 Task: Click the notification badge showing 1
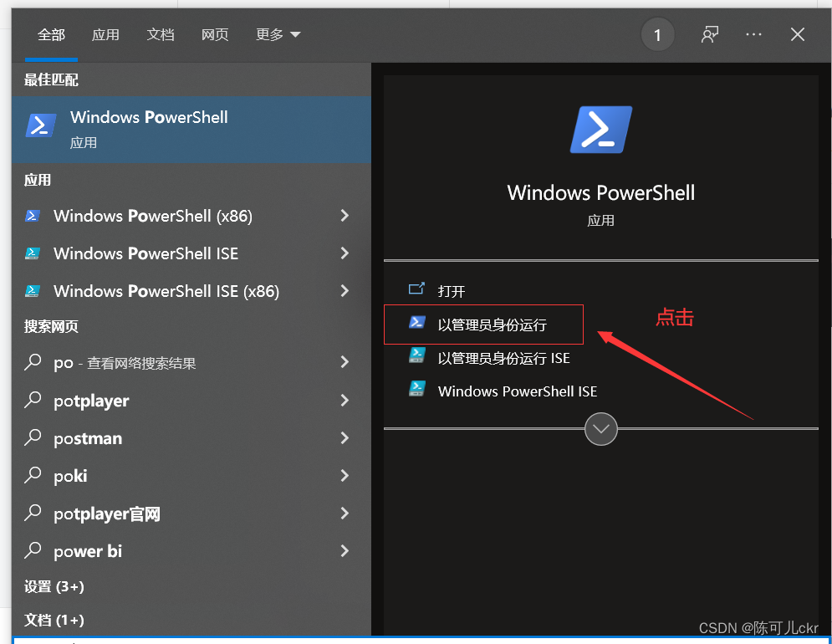657,34
